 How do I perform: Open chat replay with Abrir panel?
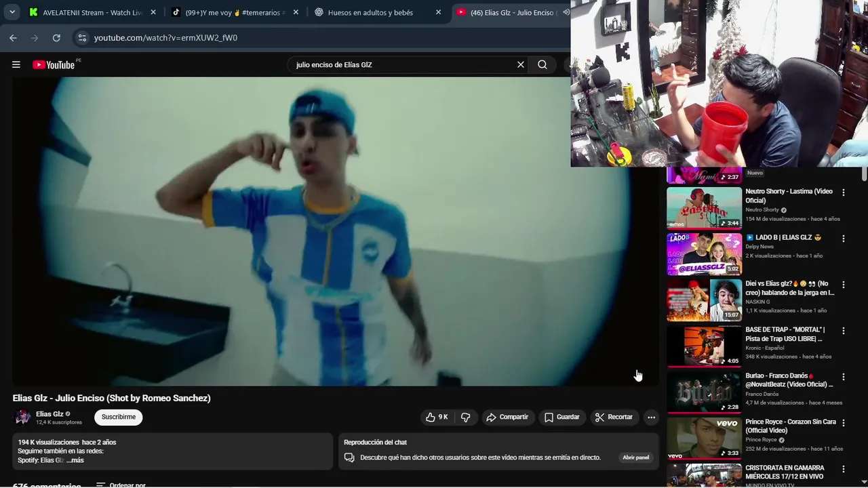point(636,457)
